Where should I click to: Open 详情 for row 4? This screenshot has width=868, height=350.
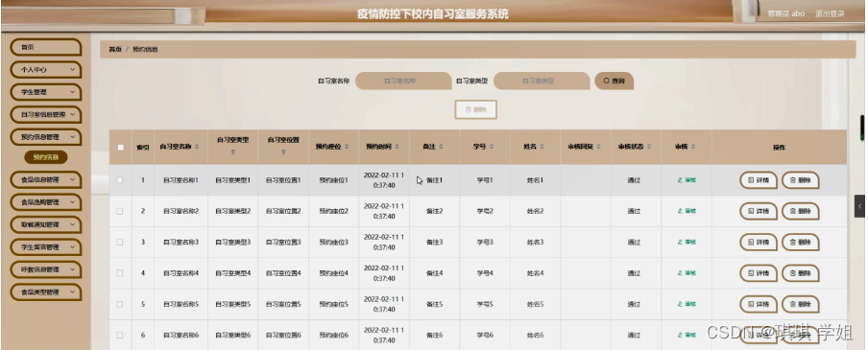pyautogui.click(x=759, y=273)
